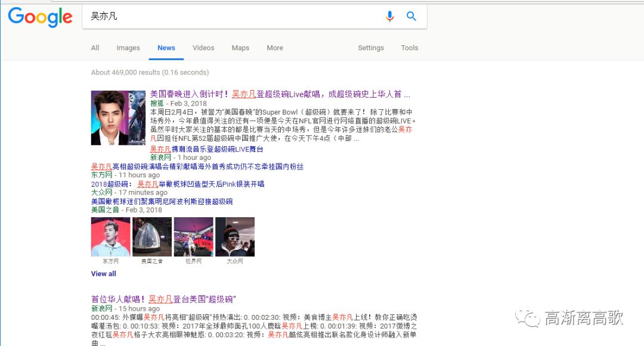Open the Tools options
The image size is (644, 346).
410,48
